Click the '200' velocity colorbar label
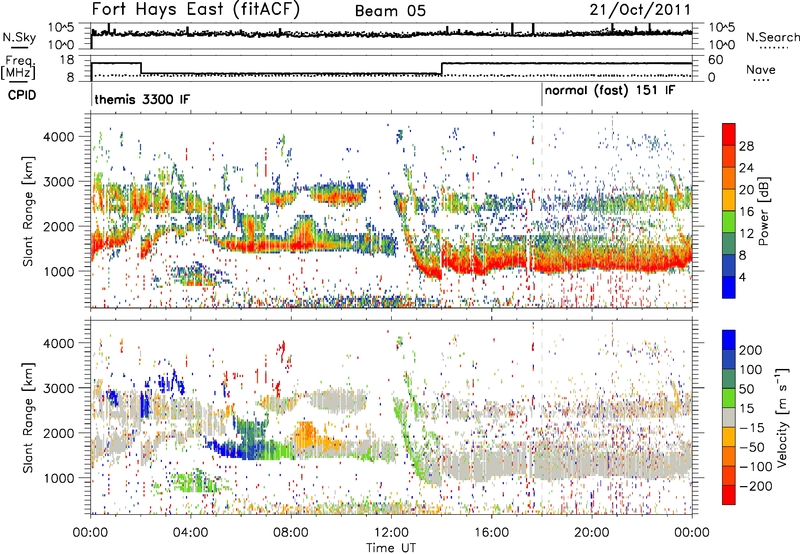The image size is (800, 554). [x=751, y=350]
